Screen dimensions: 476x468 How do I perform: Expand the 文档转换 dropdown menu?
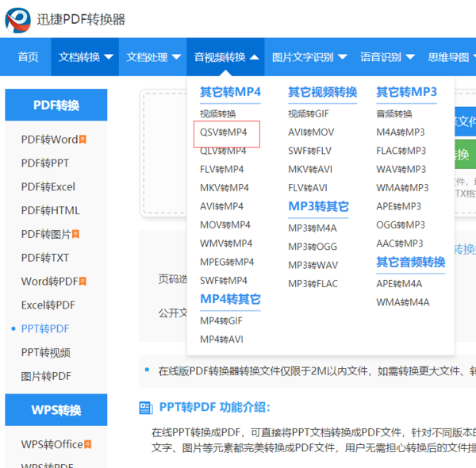click(x=86, y=57)
